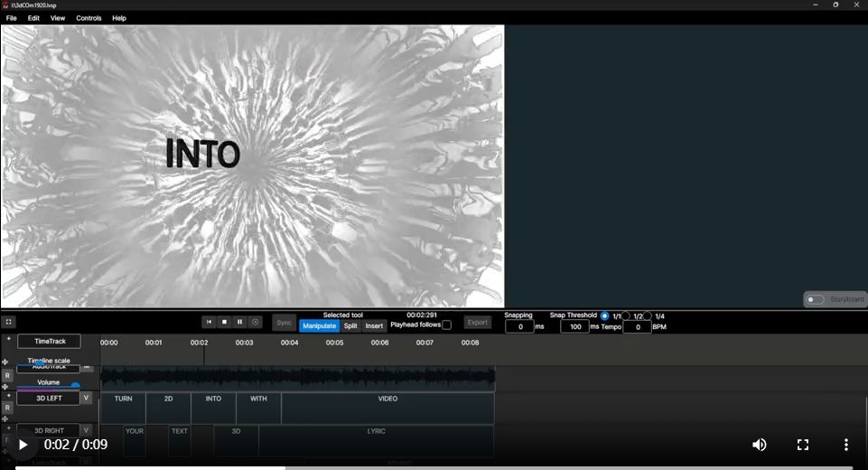The image size is (868, 470).
Task: Click the Export button
Action: coord(477,322)
